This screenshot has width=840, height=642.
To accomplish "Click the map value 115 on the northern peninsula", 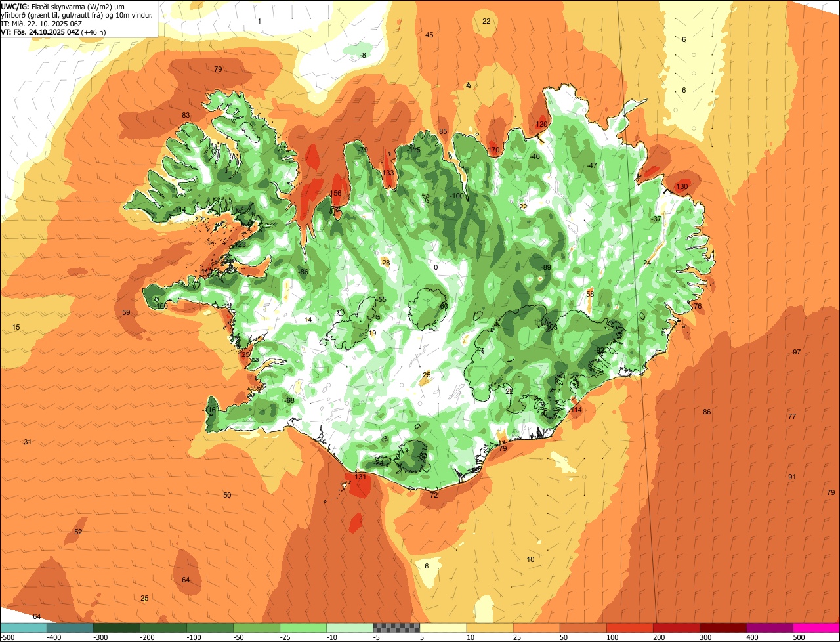I will (415, 150).
